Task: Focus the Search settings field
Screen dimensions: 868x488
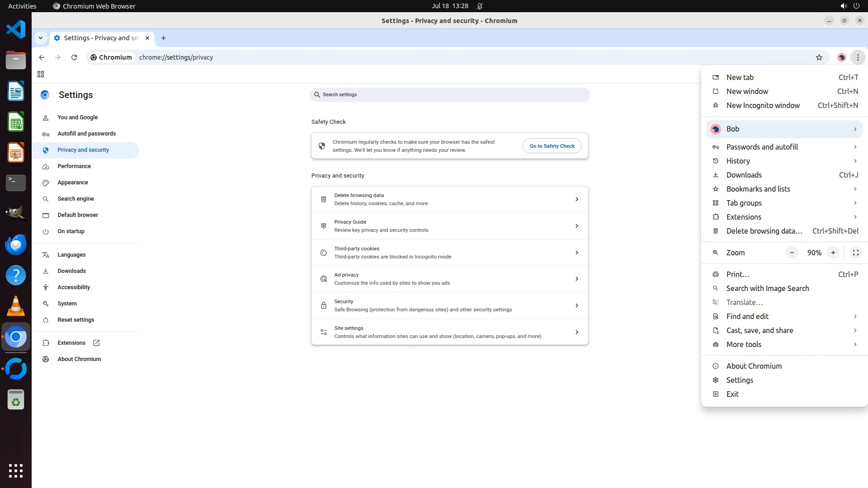Action: pos(449,95)
